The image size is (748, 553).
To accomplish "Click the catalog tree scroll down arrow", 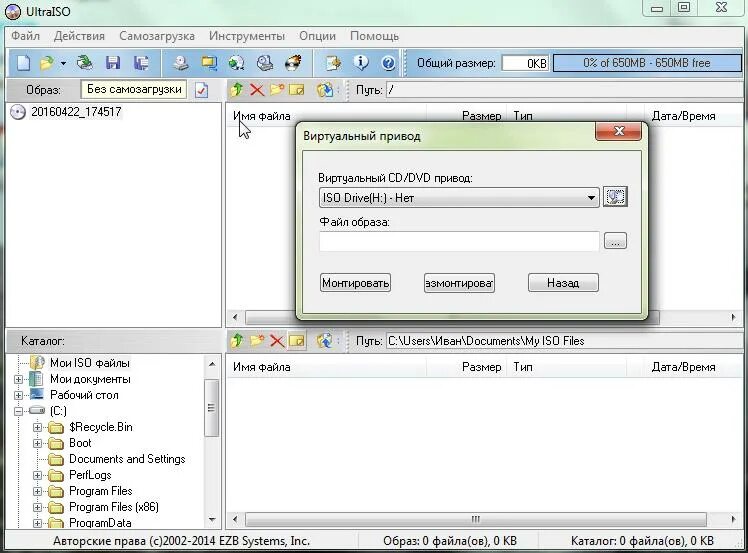I will click(212, 519).
